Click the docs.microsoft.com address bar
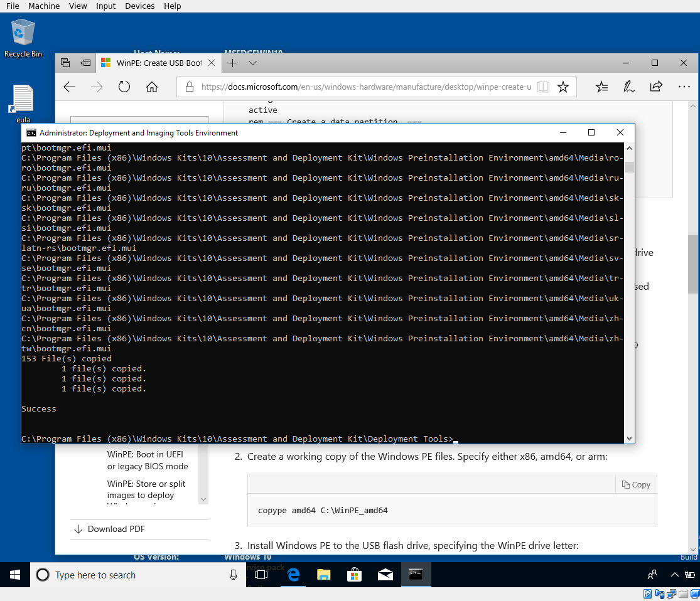The height and width of the screenshot is (601, 700). click(366, 87)
